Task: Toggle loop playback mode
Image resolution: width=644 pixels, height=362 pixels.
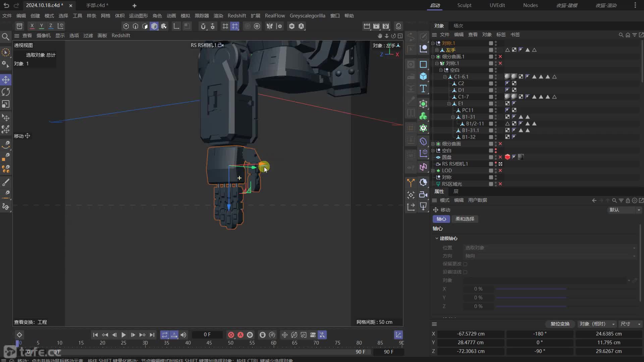Action: tap(164, 335)
